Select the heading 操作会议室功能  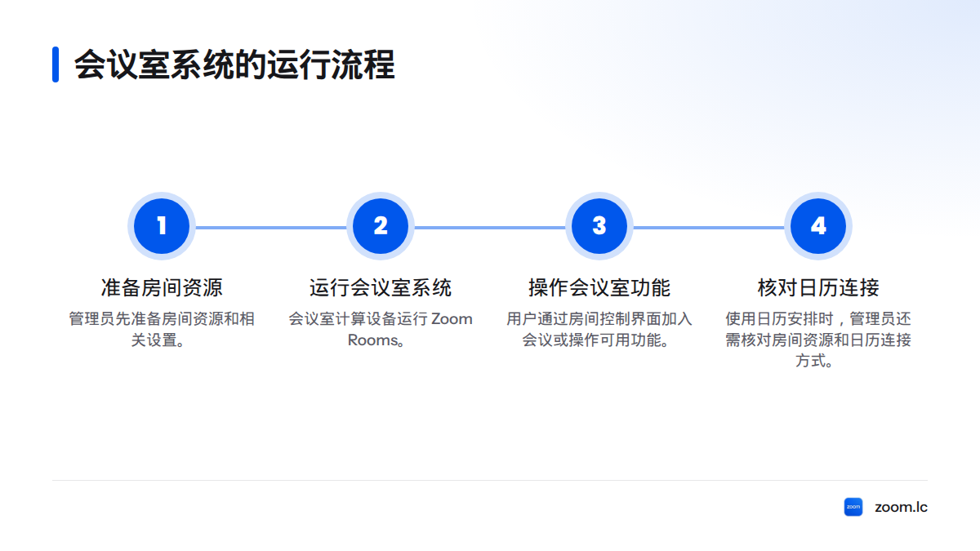pyautogui.click(x=599, y=287)
